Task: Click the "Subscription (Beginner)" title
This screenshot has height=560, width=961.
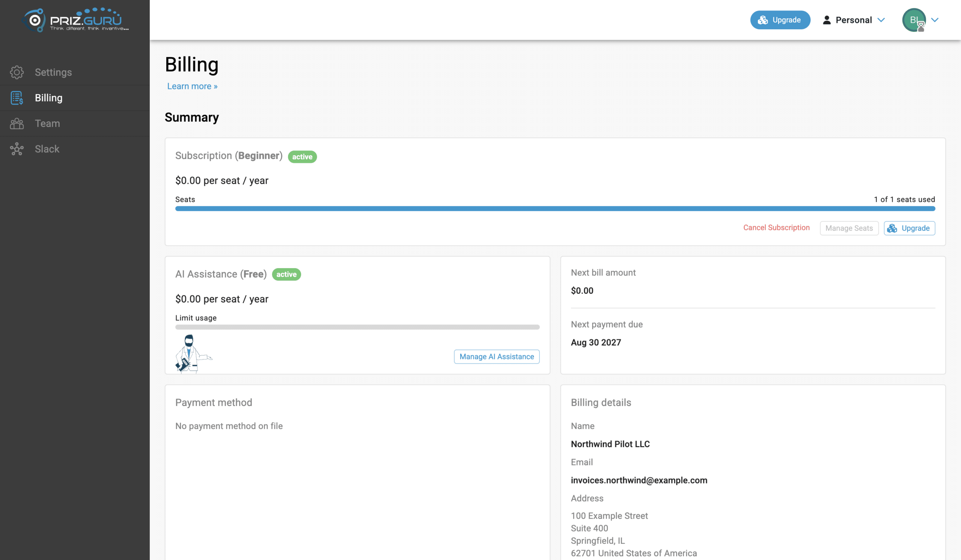Action: [x=229, y=156]
